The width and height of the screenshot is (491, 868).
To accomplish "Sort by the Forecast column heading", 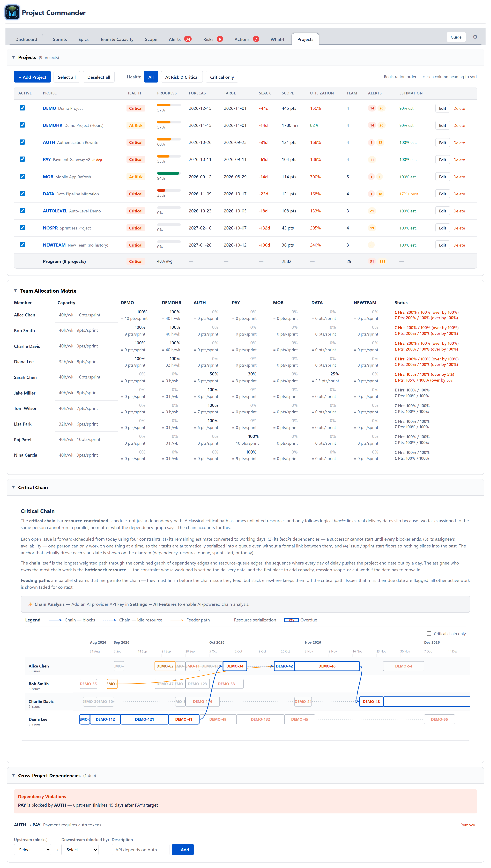I will click(198, 93).
